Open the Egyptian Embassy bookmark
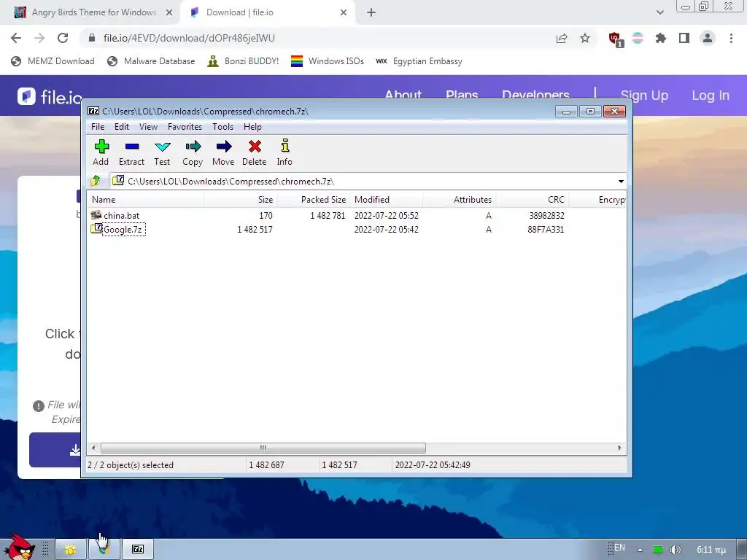This screenshot has width=747, height=560. (419, 61)
